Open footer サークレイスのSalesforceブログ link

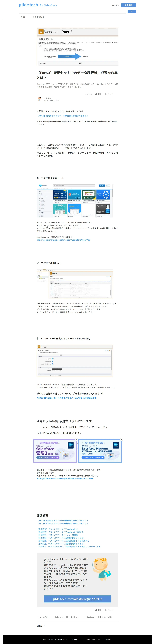point(55,639)
